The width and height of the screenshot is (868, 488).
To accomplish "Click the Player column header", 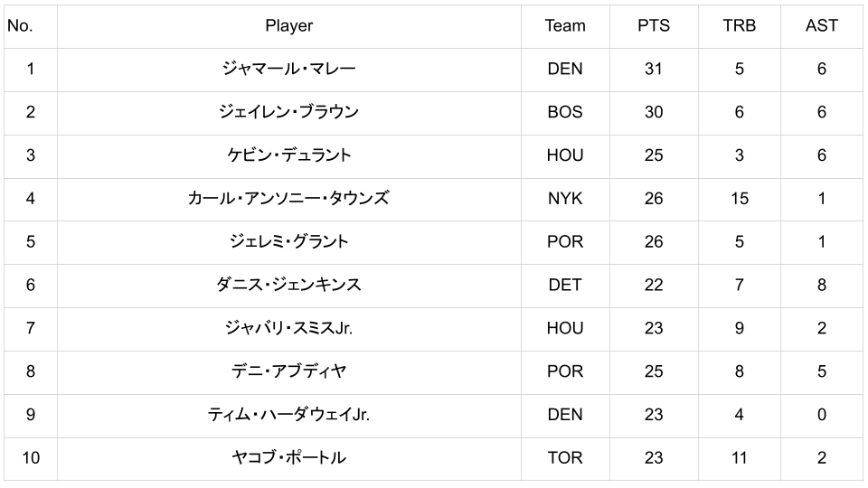I will (288, 26).
